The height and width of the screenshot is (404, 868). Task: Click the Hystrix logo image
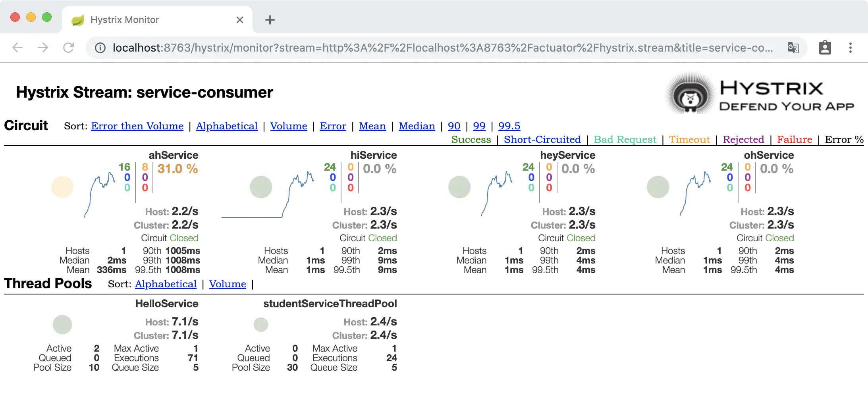(759, 94)
